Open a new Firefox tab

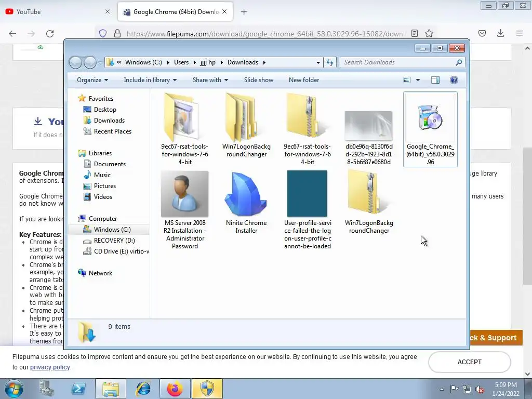click(x=244, y=12)
